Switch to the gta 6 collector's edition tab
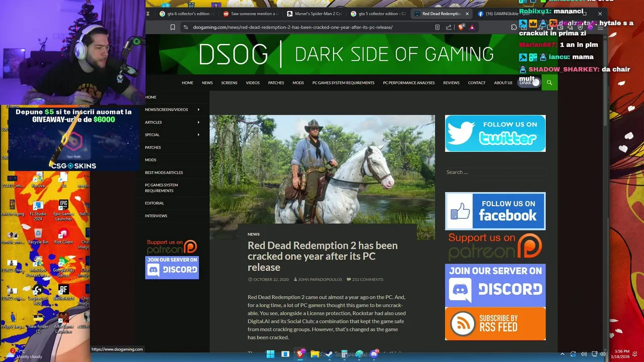644x362 pixels. (187, 14)
